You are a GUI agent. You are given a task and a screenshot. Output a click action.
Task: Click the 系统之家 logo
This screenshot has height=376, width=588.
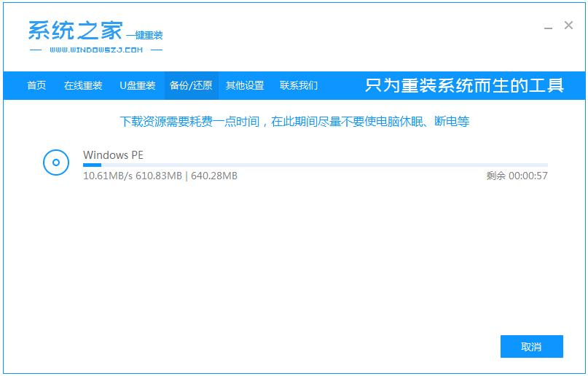click(75, 31)
